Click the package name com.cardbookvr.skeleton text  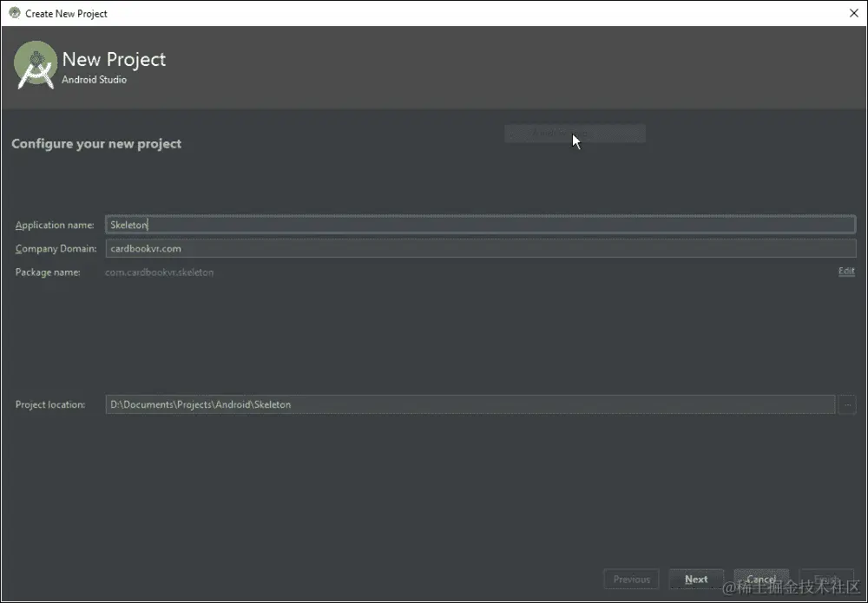159,272
